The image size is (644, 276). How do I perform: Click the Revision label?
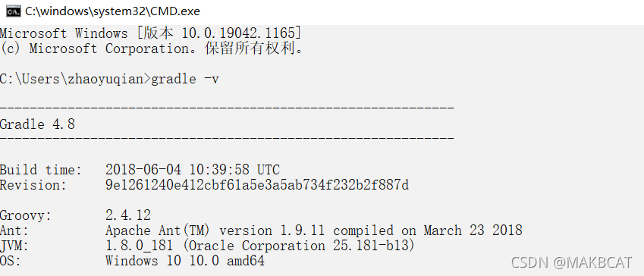(33, 185)
